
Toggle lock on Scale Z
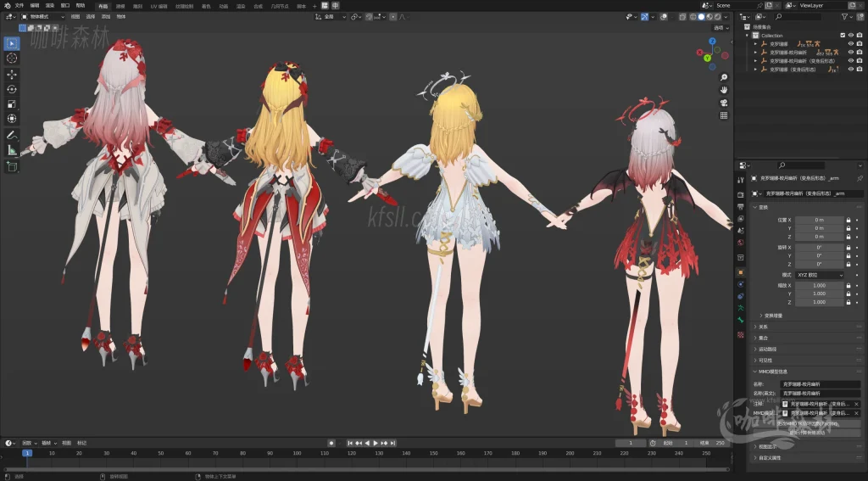coord(848,303)
